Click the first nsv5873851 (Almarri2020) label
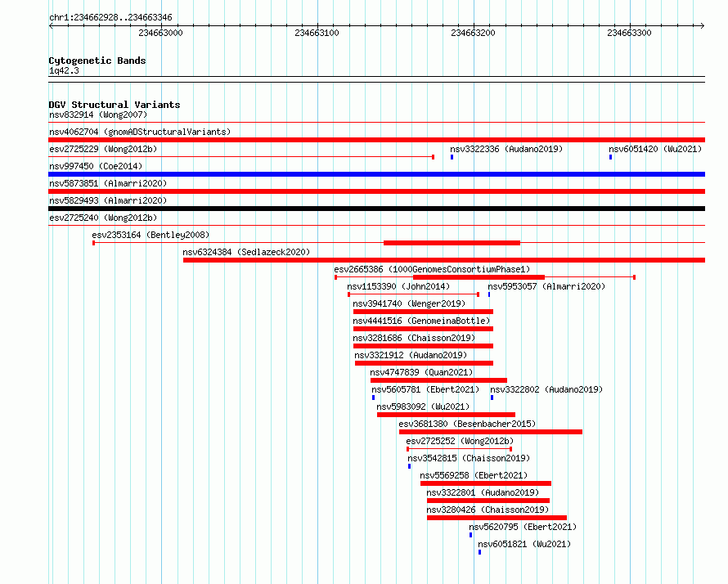 point(108,183)
